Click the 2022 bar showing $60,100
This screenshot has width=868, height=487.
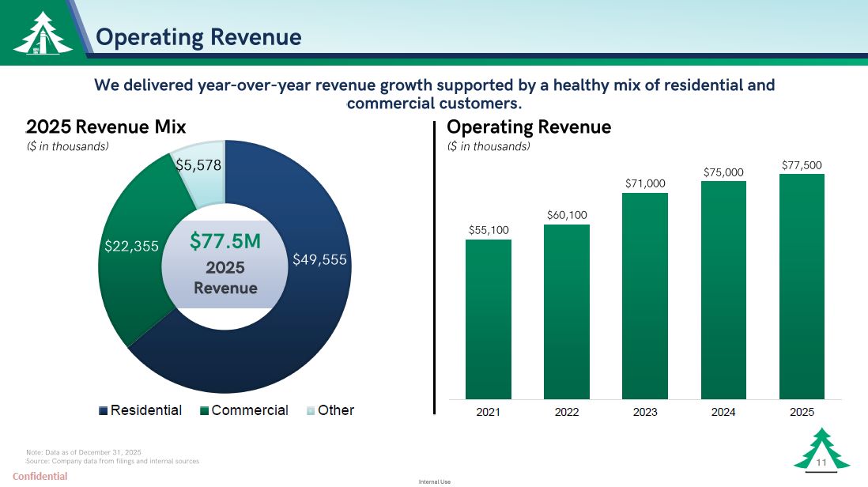566,311
